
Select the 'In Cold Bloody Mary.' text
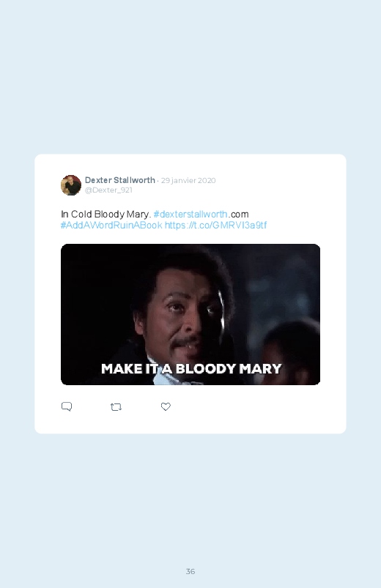point(106,214)
